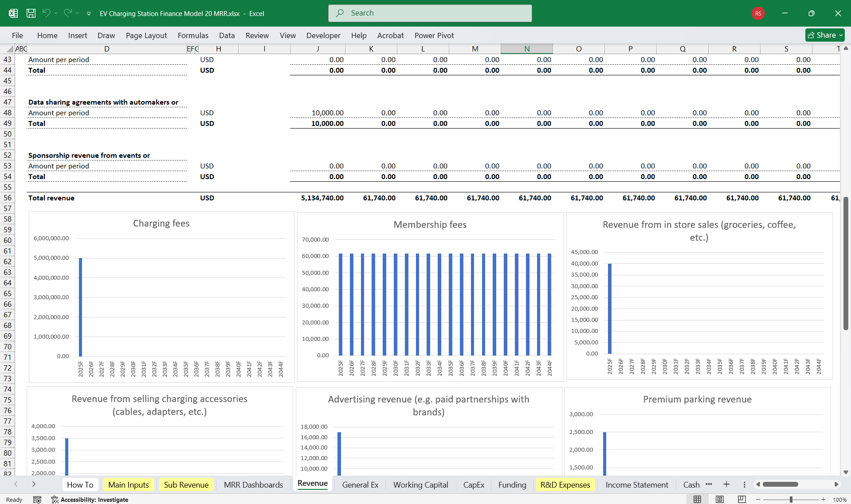This screenshot has height=504, width=851.
Task: Collapse the ribbon using the chevron icon
Action: 89,14
